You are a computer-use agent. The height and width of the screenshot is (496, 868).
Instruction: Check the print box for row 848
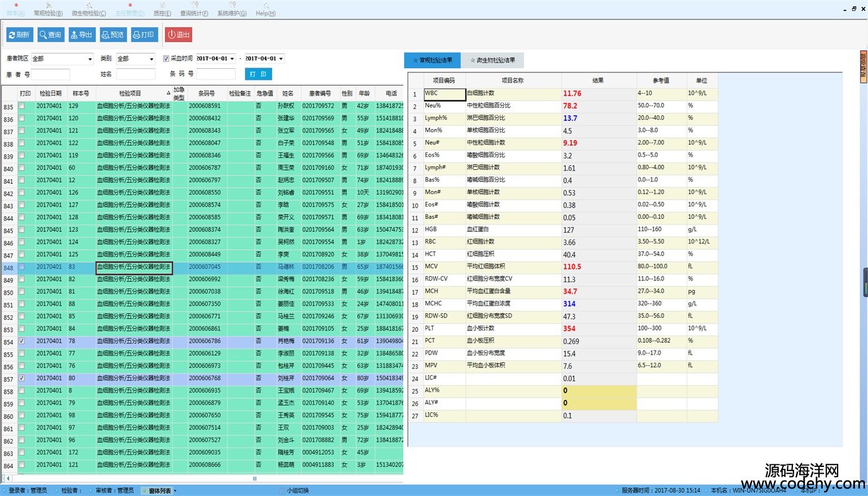click(x=22, y=267)
